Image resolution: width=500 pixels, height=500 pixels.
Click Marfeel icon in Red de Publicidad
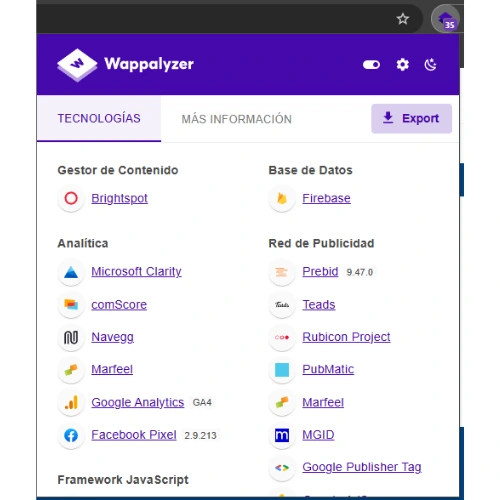pos(282,402)
